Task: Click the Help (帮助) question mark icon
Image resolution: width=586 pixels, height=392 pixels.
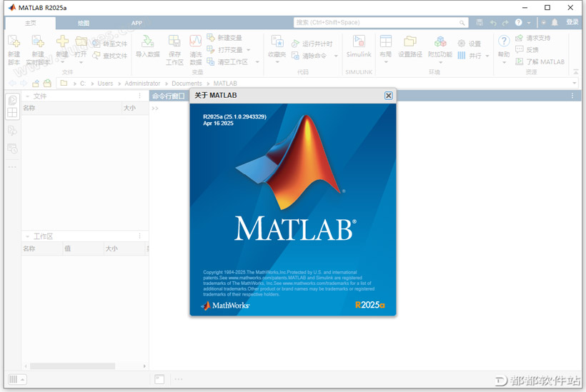Action: tap(504, 41)
